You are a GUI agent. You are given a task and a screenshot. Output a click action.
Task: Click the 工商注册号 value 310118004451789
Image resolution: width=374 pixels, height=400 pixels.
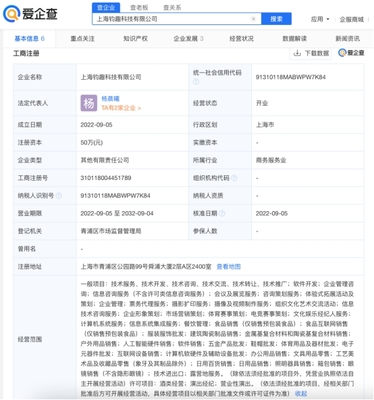106,178
